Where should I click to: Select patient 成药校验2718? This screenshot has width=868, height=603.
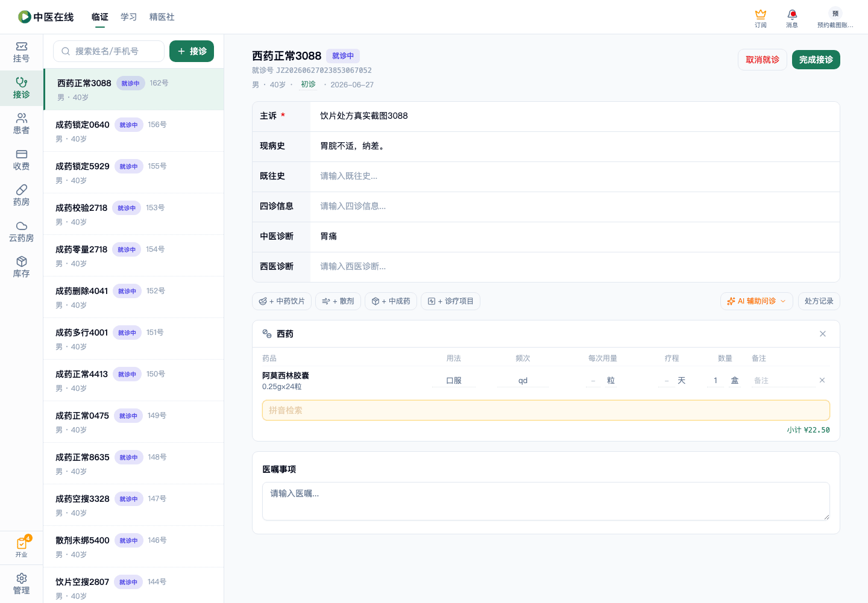pos(134,214)
